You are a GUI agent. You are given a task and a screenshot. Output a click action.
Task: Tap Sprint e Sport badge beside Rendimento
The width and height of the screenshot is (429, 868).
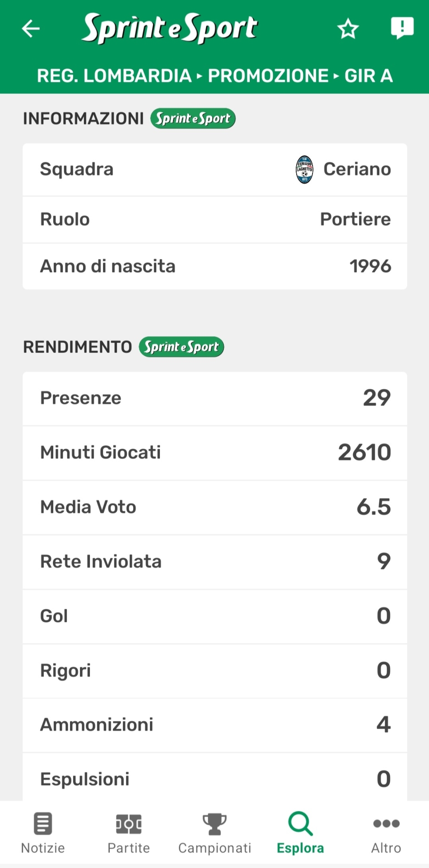pos(181,347)
